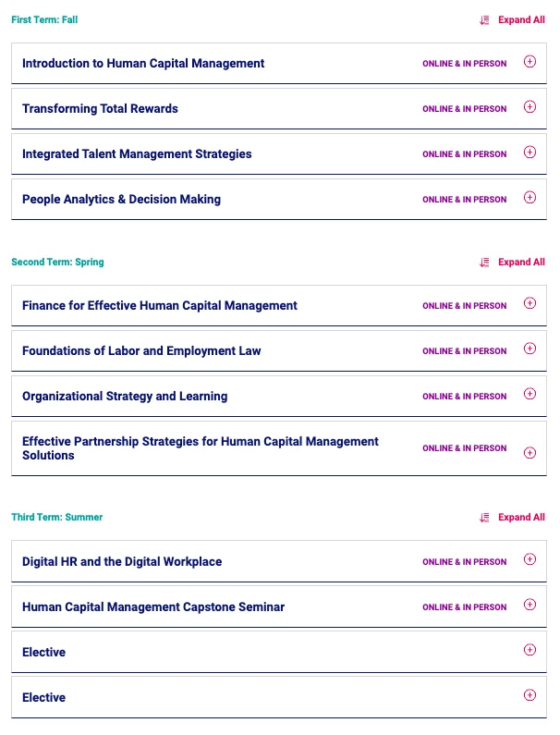Open the Effective Partnership Strategies course accordion
The image size is (560, 735).
point(530,453)
